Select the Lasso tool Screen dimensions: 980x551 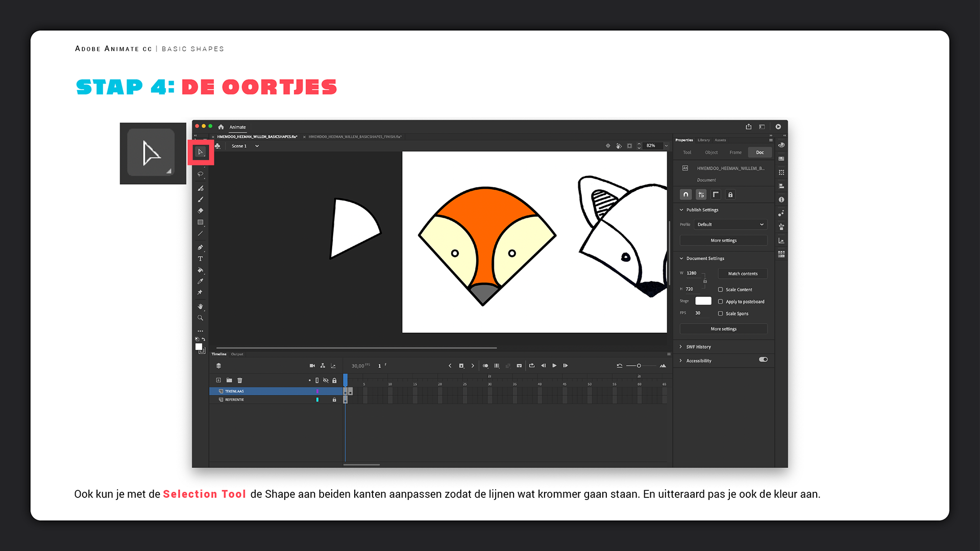tap(200, 174)
